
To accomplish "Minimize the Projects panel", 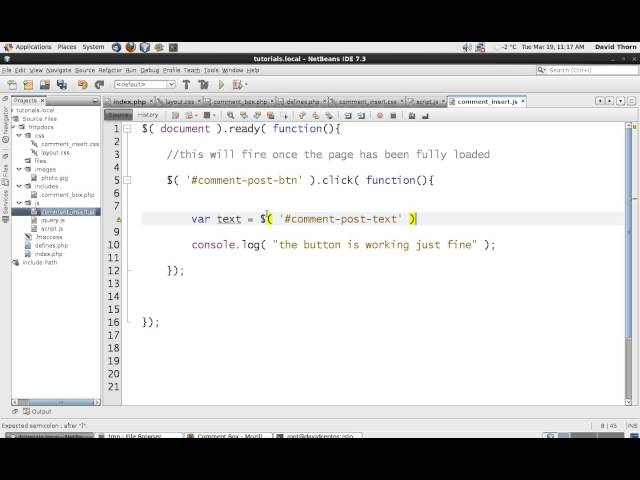I will click(x=95, y=100).
